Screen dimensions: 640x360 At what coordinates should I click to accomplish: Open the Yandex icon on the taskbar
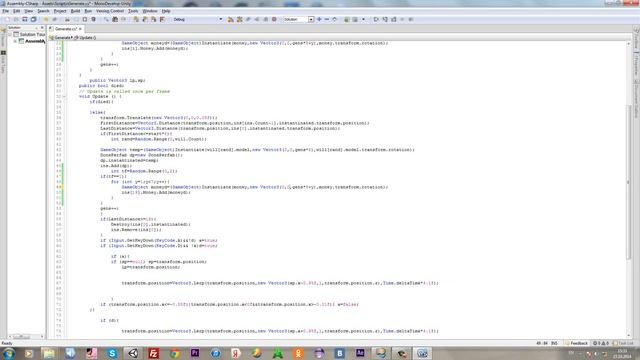tap(236, 353)
